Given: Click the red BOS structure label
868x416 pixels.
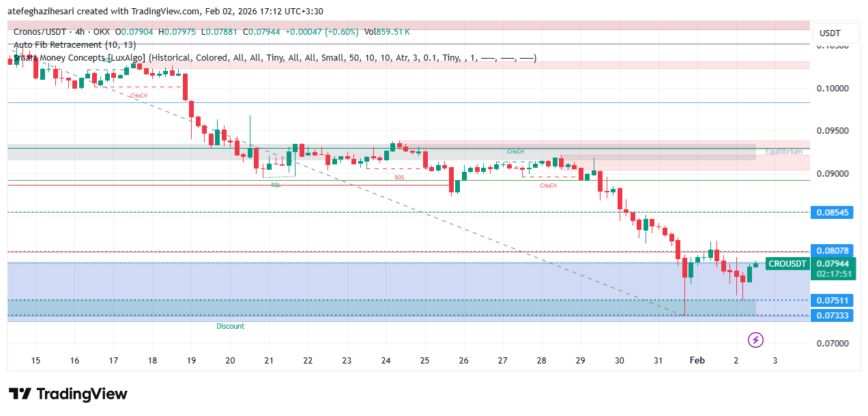Looking at the screenshot, I should tap(399, 177).
